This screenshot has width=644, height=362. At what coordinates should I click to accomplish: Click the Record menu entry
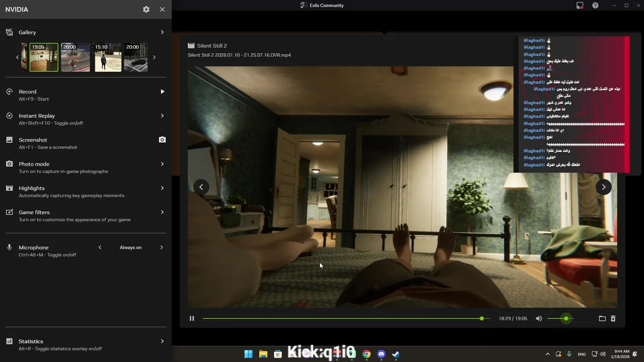(86, 95)
